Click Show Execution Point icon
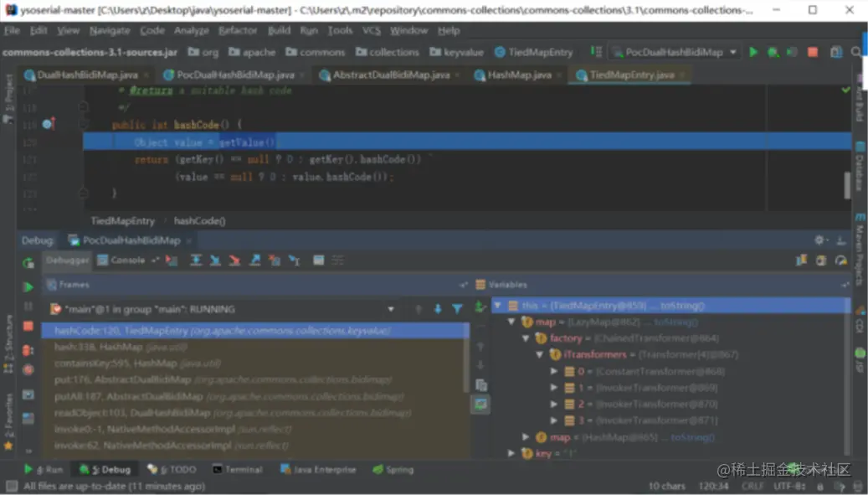This screenshot has height=495, width=868. 172,260
